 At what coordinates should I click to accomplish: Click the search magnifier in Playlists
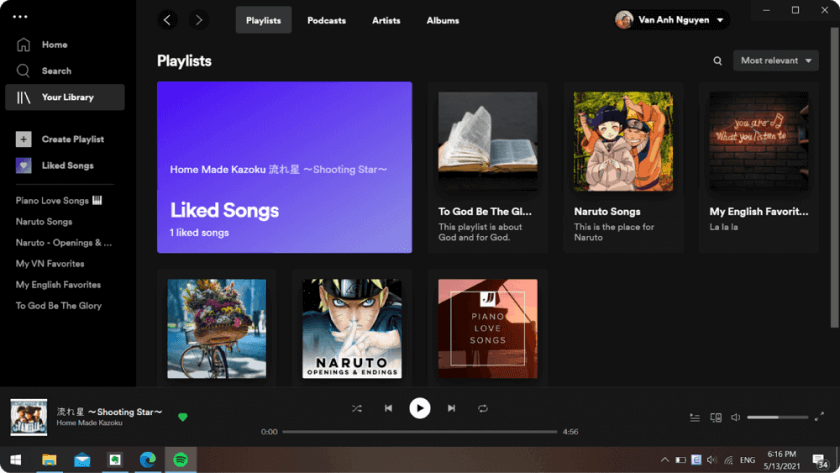pos(717,61)
